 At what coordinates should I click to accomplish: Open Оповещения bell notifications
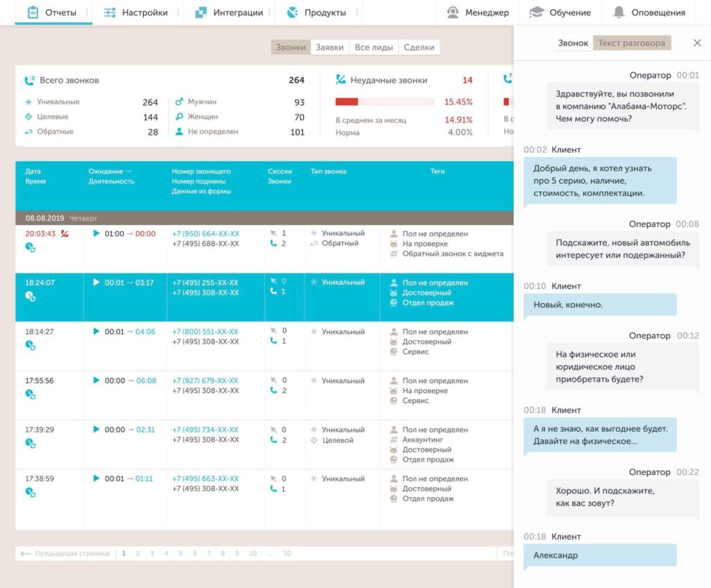click(619, 12)
